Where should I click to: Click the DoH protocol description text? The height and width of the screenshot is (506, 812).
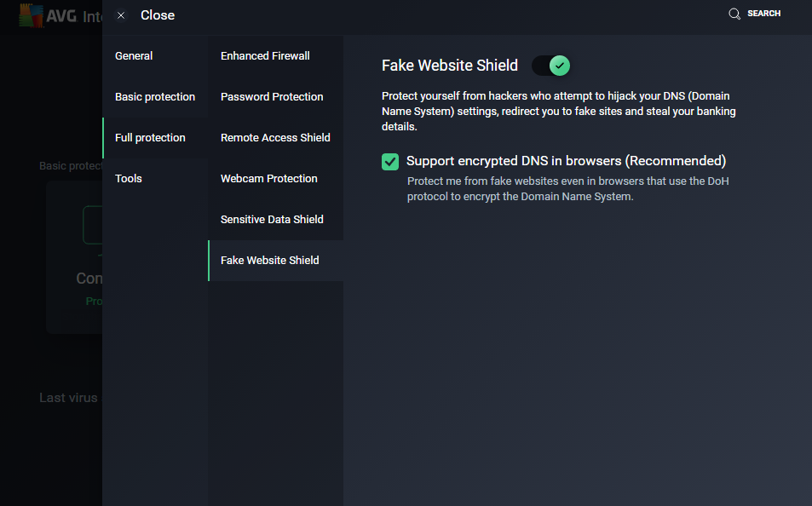(x=567, y=189)
